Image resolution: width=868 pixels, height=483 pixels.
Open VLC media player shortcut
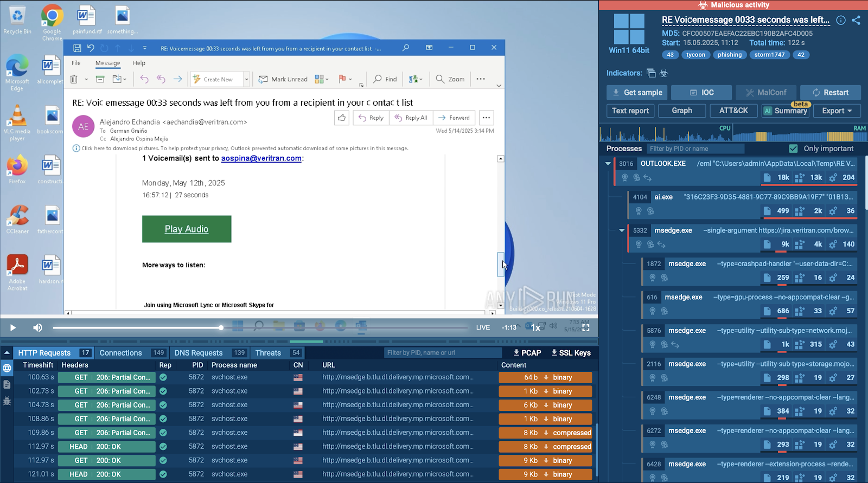pyautogui.click(x=17, y=123)
